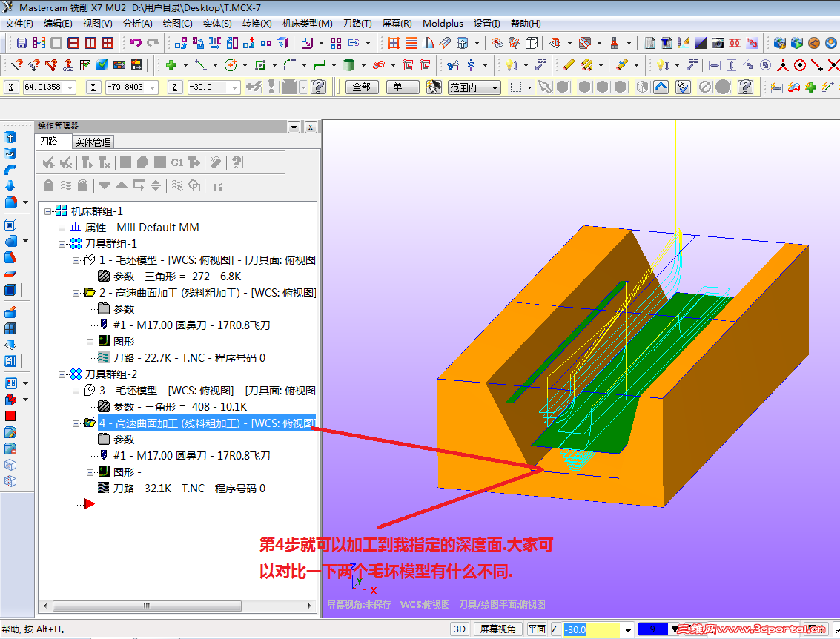Click the red square sidebar icon

click(x=10, y=416)
